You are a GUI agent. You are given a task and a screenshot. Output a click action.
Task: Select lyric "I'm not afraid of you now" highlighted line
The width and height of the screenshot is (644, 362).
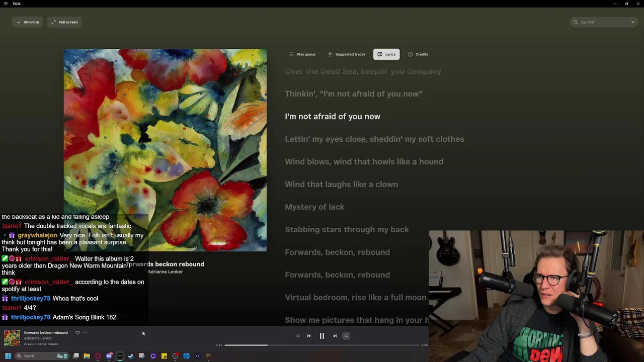click(333, 116)
